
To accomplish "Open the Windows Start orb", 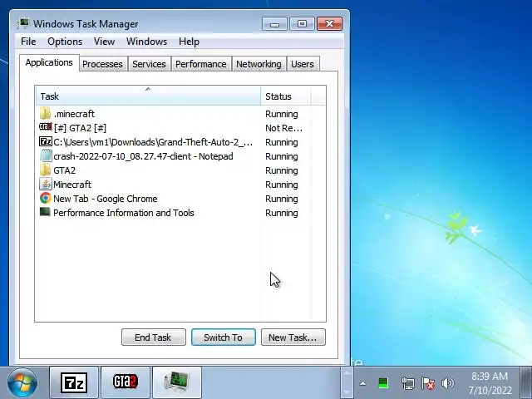I will (22, 382).
